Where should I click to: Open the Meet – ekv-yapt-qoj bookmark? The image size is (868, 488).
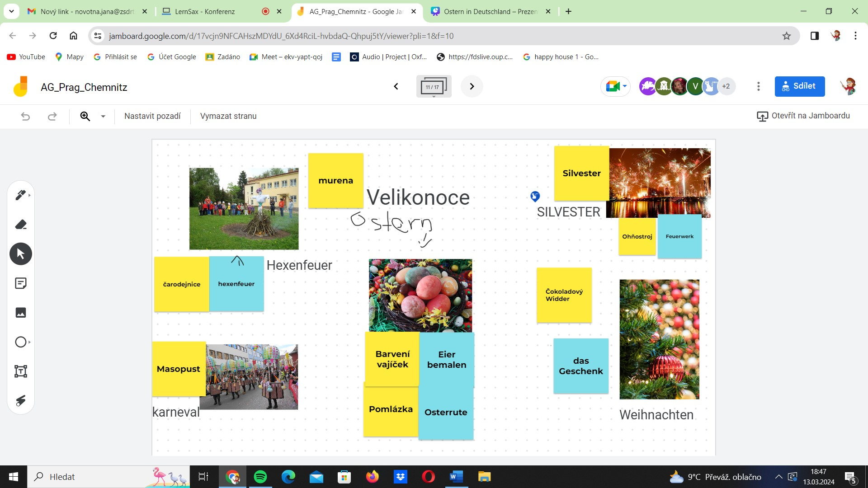[x=286, y=57]
